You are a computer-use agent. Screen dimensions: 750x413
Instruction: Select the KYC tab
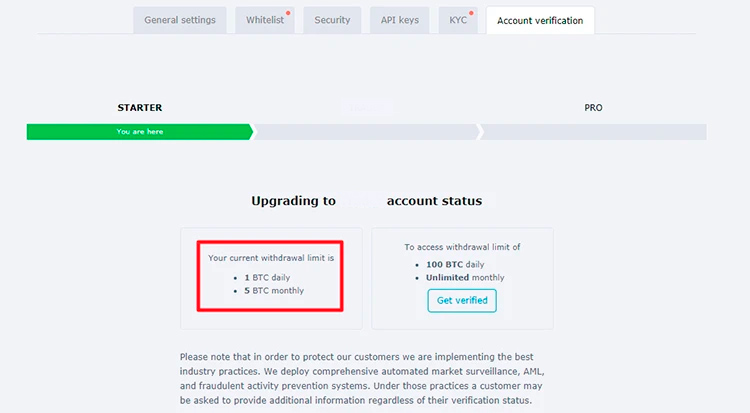(x=457, y=20)
